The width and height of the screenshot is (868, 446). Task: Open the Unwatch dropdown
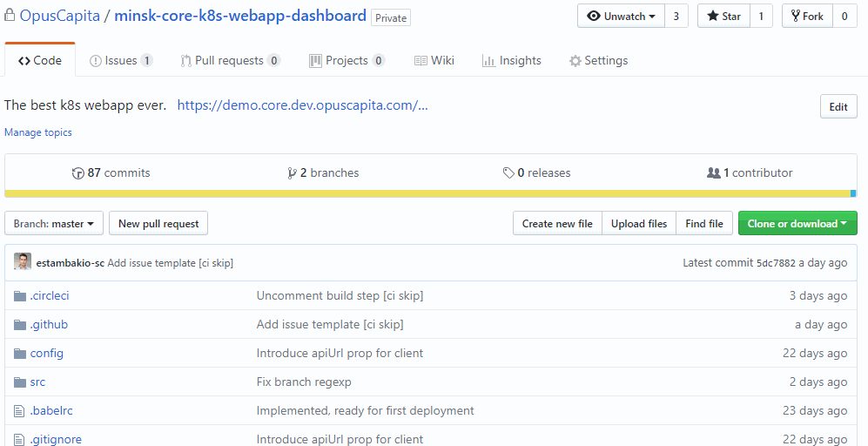(x=621, y=17)
